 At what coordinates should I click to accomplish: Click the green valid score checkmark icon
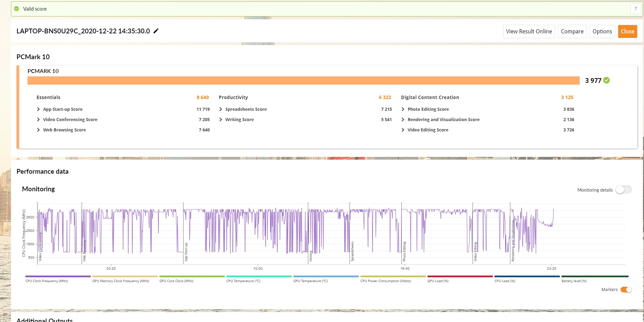(16, 9)
